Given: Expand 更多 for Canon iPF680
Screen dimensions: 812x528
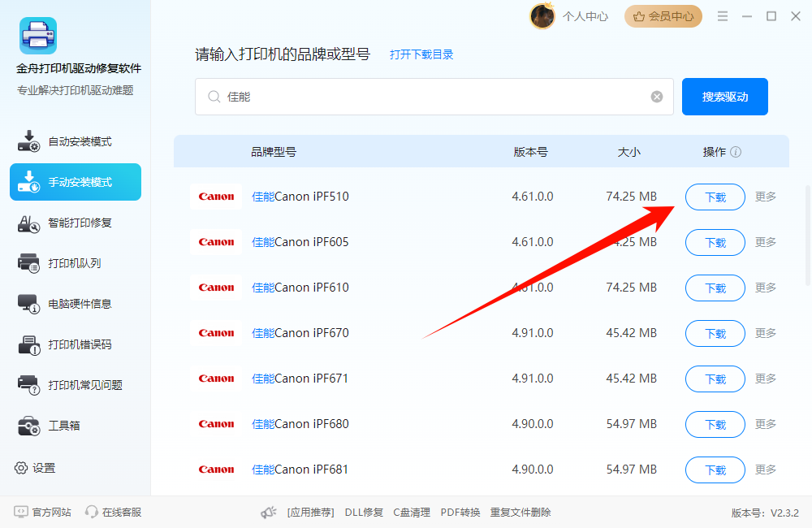Looking at the screenshot, I should click(x=766, y=424).
